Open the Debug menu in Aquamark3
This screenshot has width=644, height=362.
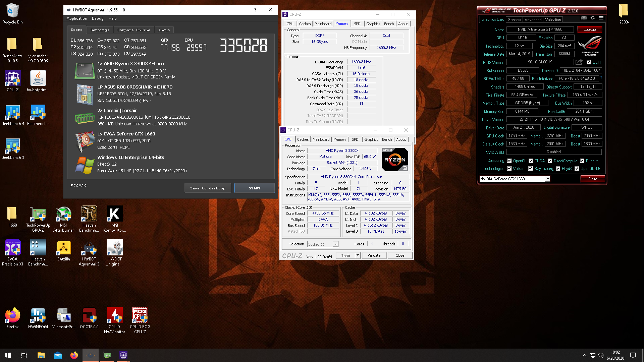point(98,18)
